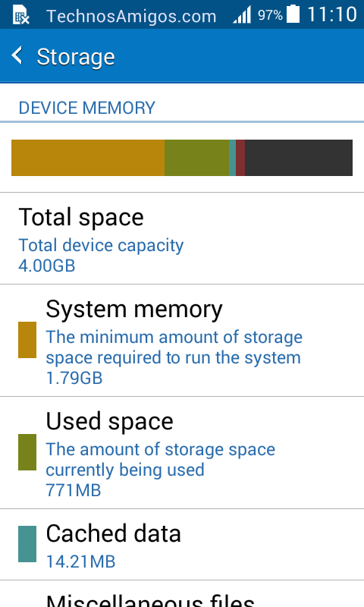Click the teal Cached data color swatch
The image size is (364, 607).
[x=27, y=544]
